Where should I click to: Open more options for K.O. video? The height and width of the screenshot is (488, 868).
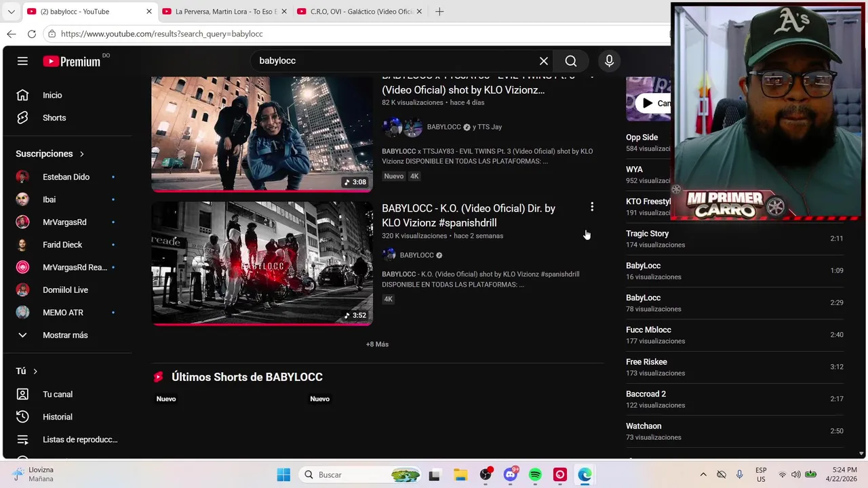coord(592,207)
